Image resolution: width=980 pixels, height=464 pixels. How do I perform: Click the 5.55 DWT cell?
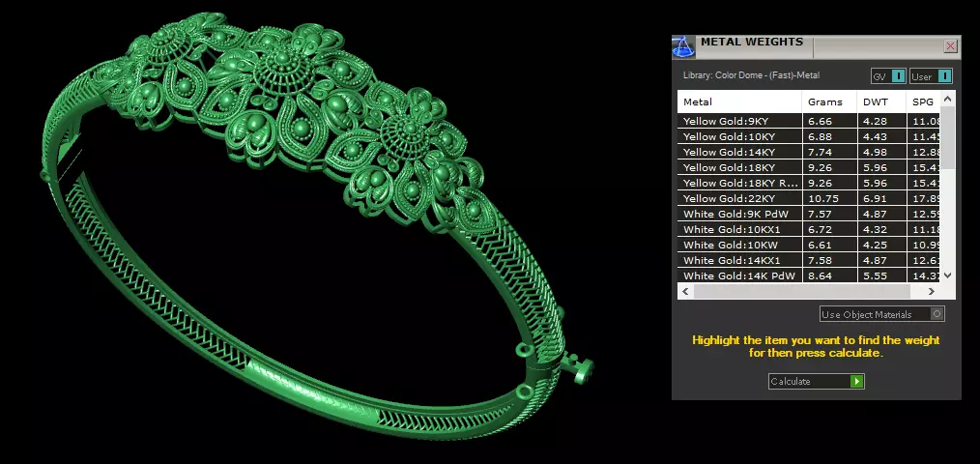[x=881, y=275]
